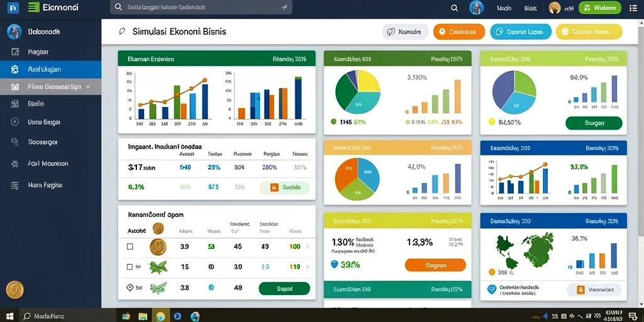Screen dimensions: 644x322
Task: Click the gold coin icon in the sidebar bottom
Action: point(15,289)
